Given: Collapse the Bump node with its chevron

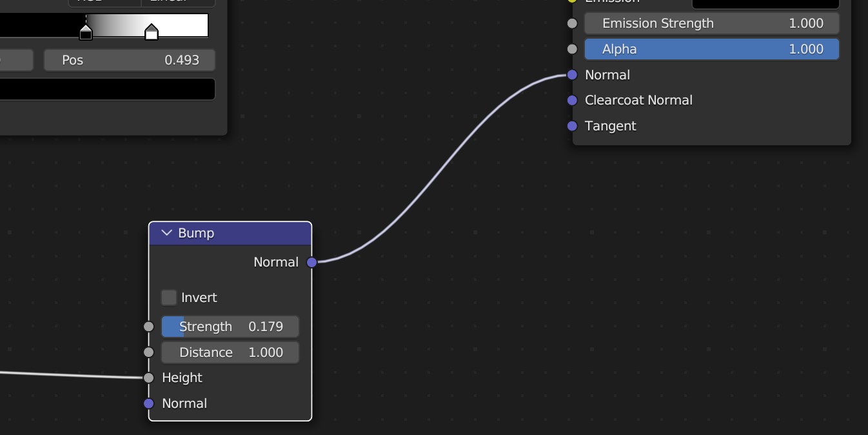Looking at the screenshot, I should [167, 233].
